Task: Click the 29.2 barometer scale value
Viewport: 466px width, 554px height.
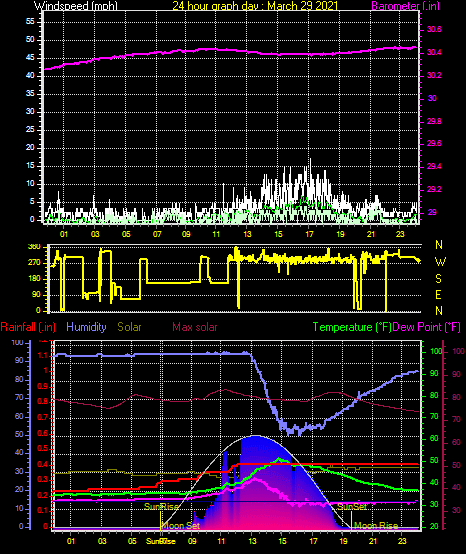Action: click(x=434, y=189)
